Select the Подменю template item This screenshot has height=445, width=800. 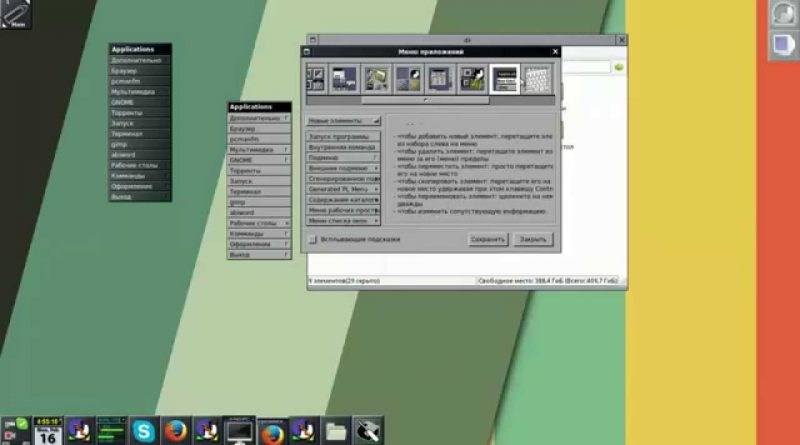point(343,158)
